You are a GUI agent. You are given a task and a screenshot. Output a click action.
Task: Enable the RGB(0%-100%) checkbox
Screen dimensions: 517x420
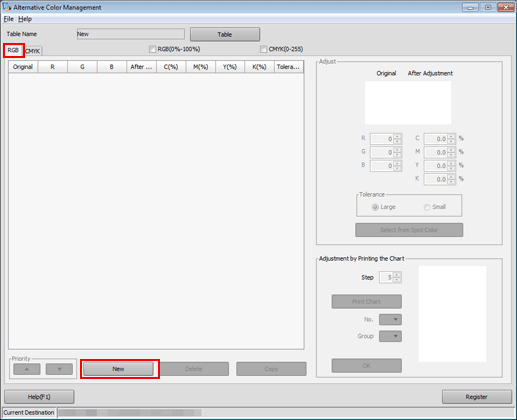pos(152,49)
